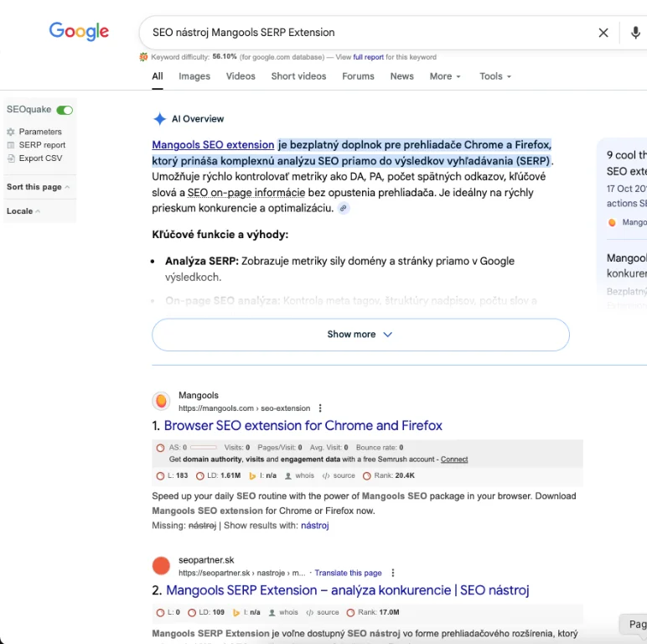This screenshot has width=647, height=644.
Task: Click the SERP report icon
Action: (x=11, y=145)
